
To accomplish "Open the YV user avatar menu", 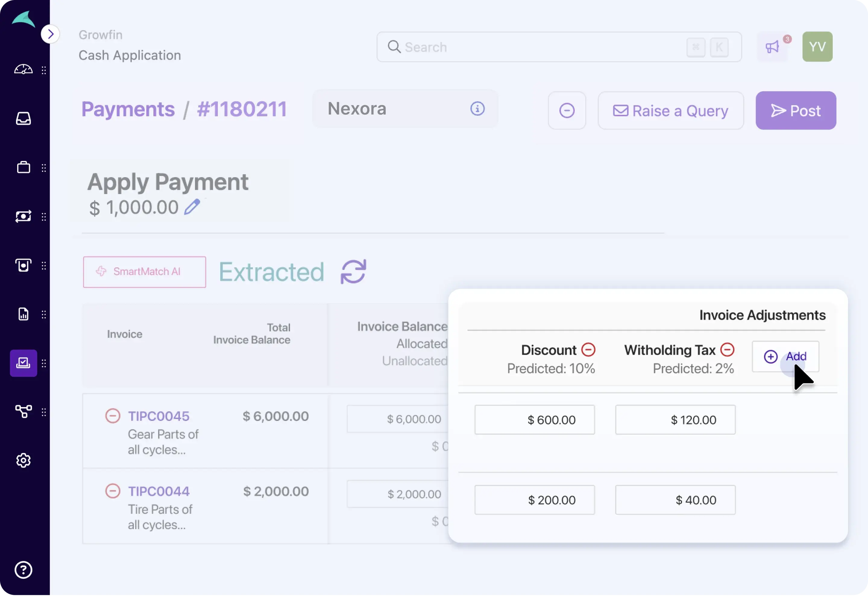I will (x=817, y=47).
